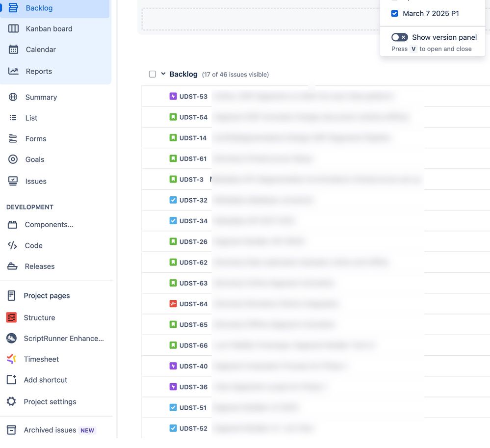This screenshot has height=448, width=490.
Task: Open the red Structure app icon
Action: 12,317
